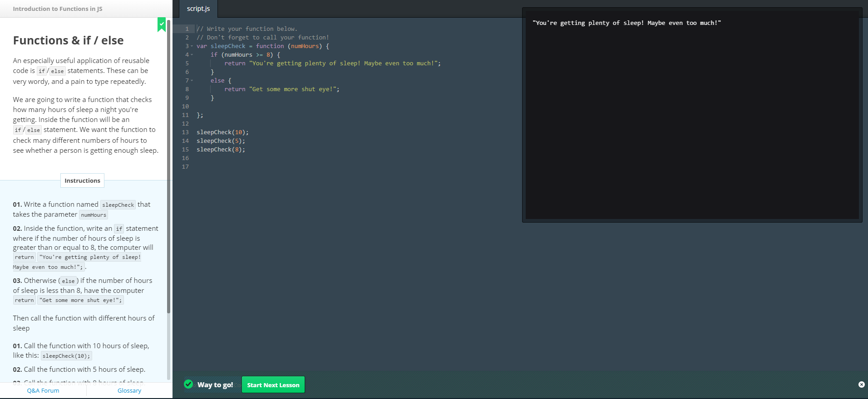
Task: Click the var sleepCheck function declaration line
Action: click(x=263, y=46)
